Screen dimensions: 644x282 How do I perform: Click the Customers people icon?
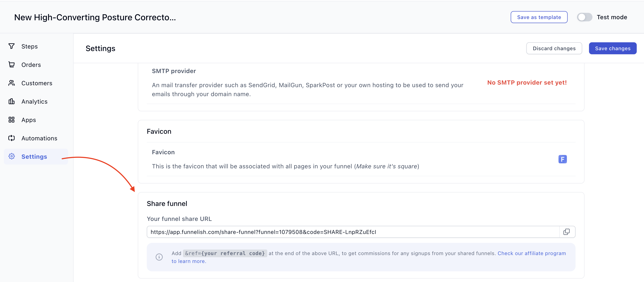12,83
